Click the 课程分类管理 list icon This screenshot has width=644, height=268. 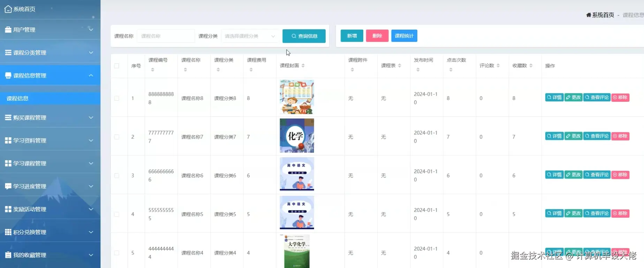(x=8, y=53)
